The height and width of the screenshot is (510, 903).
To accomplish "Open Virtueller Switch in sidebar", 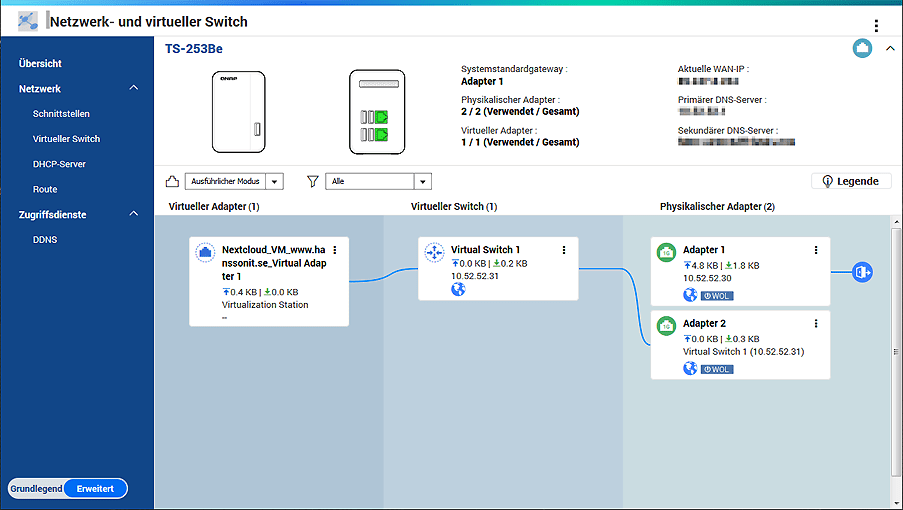I will click(x=66, y=139).
